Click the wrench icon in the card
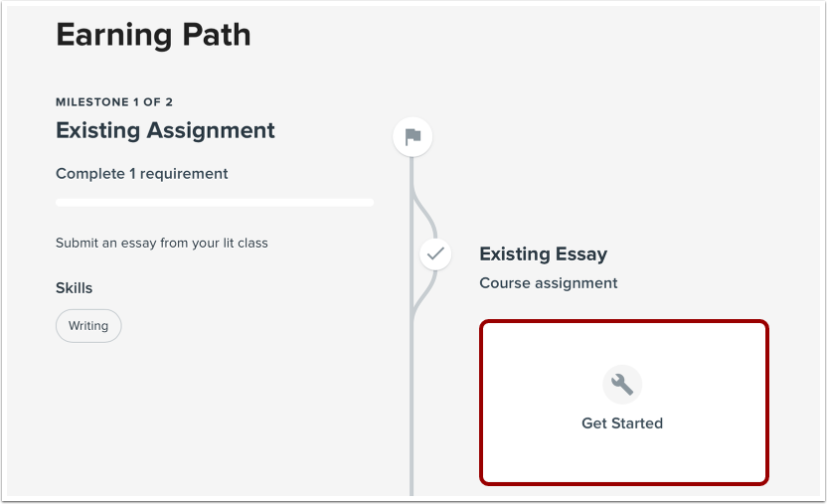 point(622,384)
